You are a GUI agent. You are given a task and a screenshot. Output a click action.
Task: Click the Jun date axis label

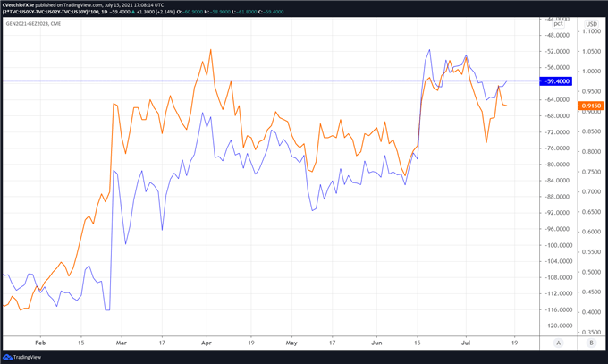tap(376, 343)
